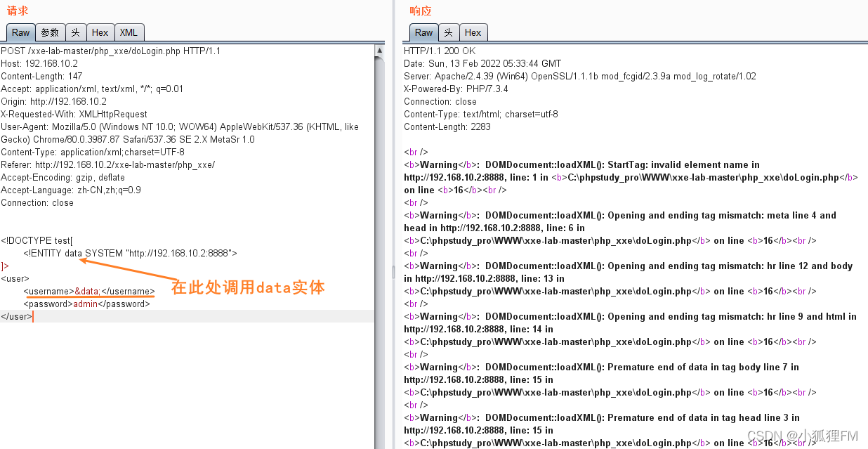Switch to the request XML tab

tap(129, 32)
